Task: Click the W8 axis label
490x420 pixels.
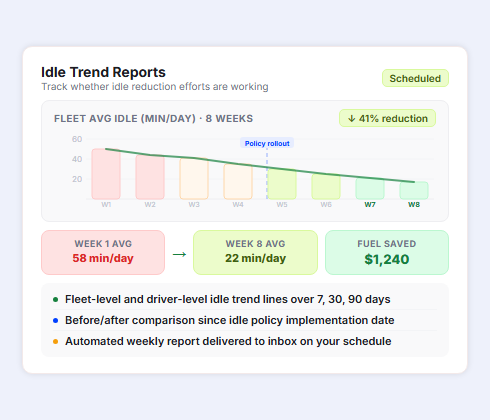Action: pos(414,205)
